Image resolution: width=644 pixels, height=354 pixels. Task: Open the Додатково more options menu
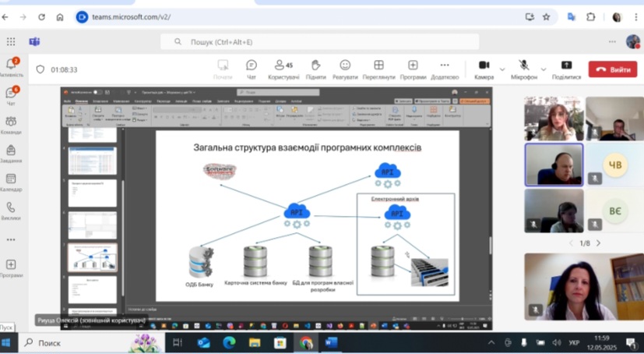coord(445,69)
